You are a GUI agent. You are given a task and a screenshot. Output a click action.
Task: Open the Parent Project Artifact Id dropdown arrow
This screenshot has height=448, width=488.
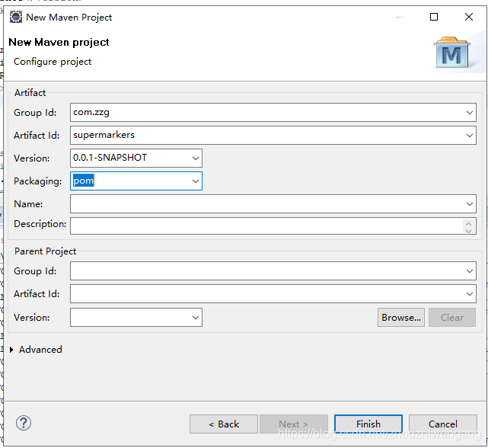coord(469,294)
